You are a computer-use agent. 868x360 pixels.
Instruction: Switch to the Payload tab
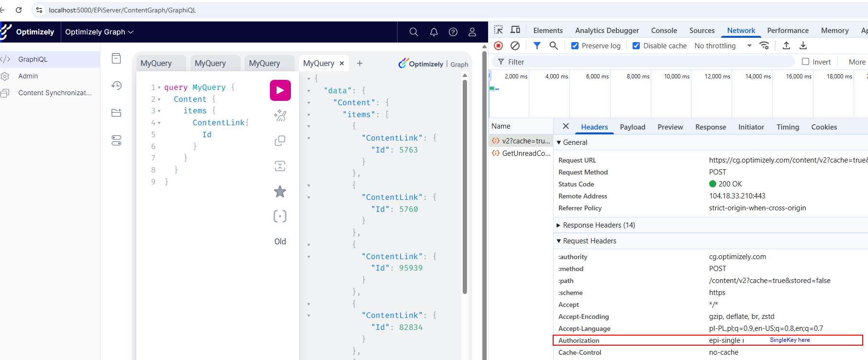tap(632, 127)
